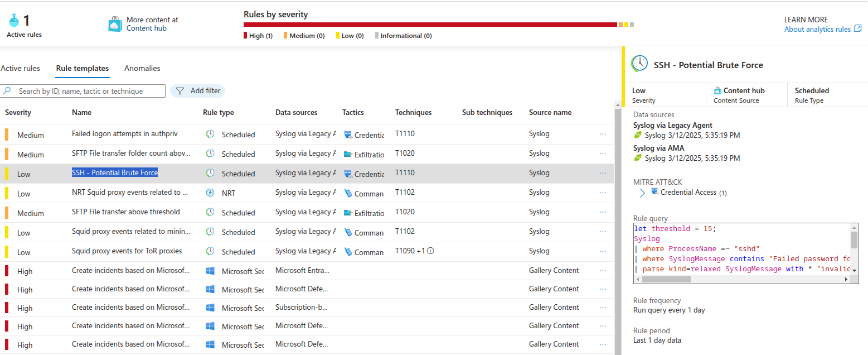
Task: Click the Techniques column header
Action: coord(414,112)
